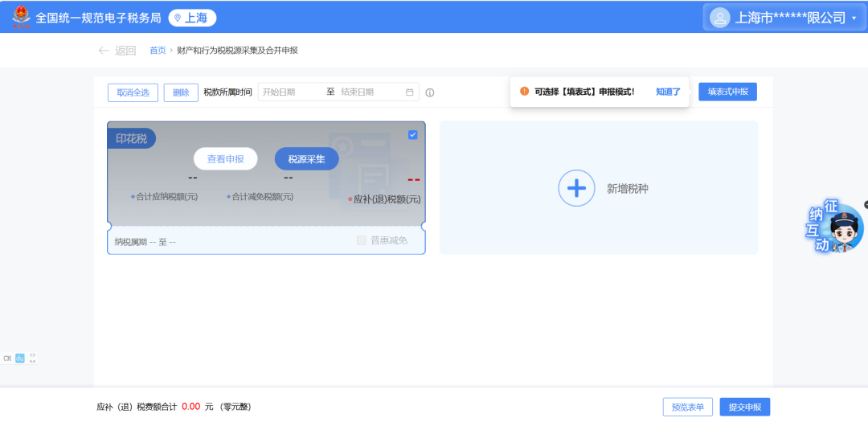This screenshot has width=868, height=422.
Task: Open the calendar icon date picker
Action: tap(410, 92)
